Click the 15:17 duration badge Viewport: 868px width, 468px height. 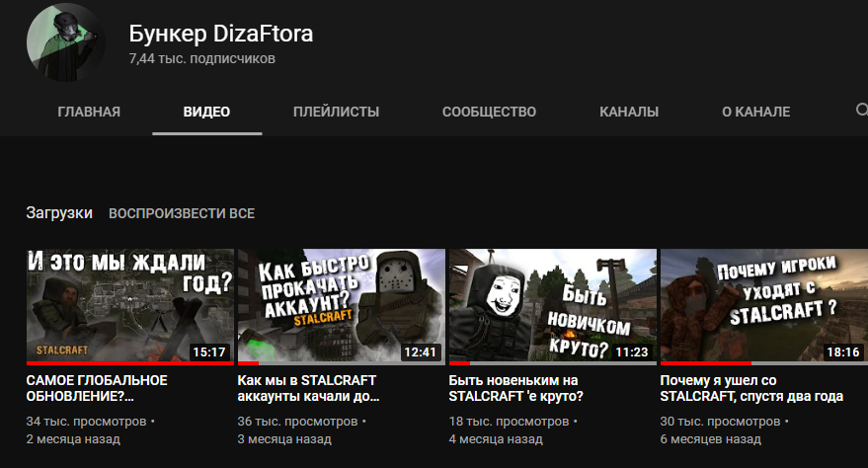208,351
